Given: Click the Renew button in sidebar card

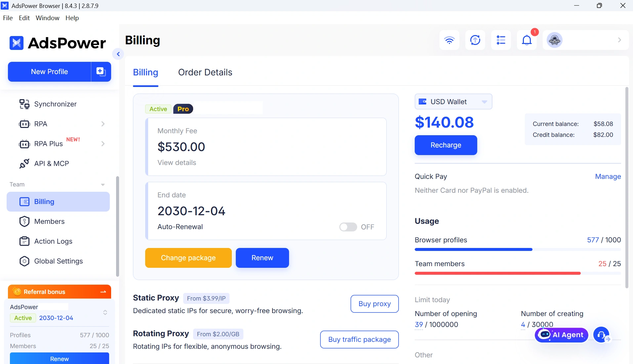Looking at the screenshot, I should (x=60, y=358).
